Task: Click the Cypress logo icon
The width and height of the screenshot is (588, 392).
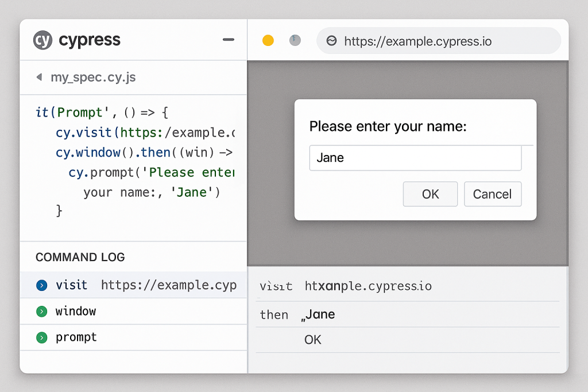Action: click(x=42, y=40)
